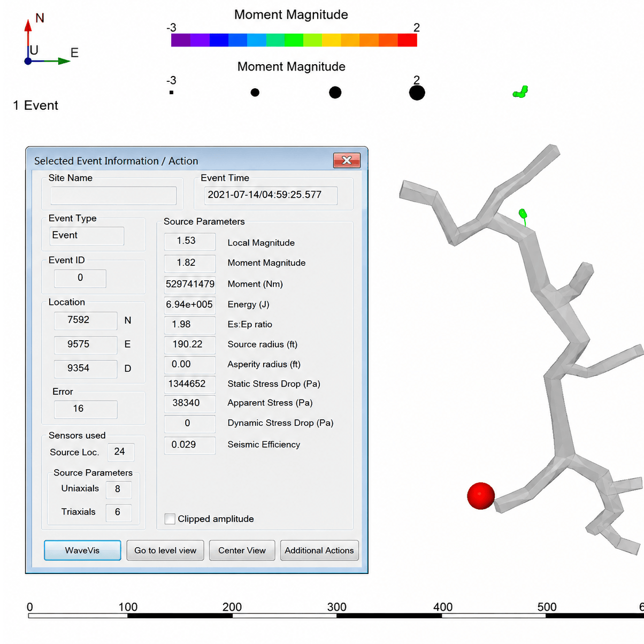644x644 pixels.
Task: Click the Event ID field showing 0
Action: click(80, 278)
